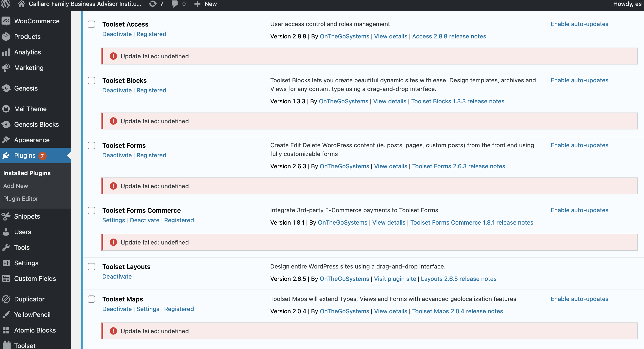Image resolution: width=644 pixels, height=349 pixels.
Task: Click the home icon in admin bar
Action: 21,4
